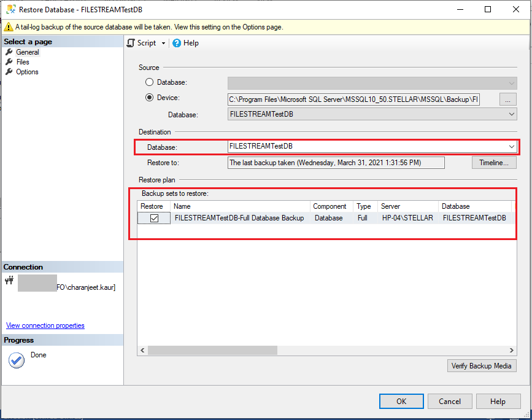Click the charanjeet.kaur connection text
Screen dimensions: 532x420
click(x=86, y=287)
